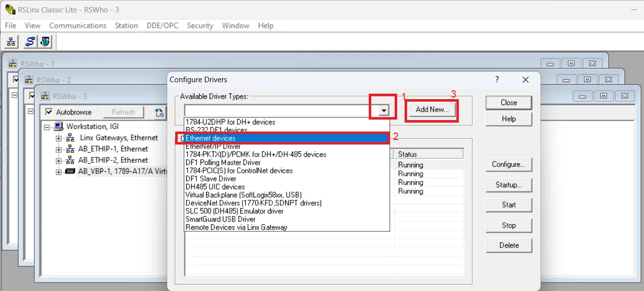Toggle the Autobrowse checkbox in RSWho - 3

(x=49, y=112)
